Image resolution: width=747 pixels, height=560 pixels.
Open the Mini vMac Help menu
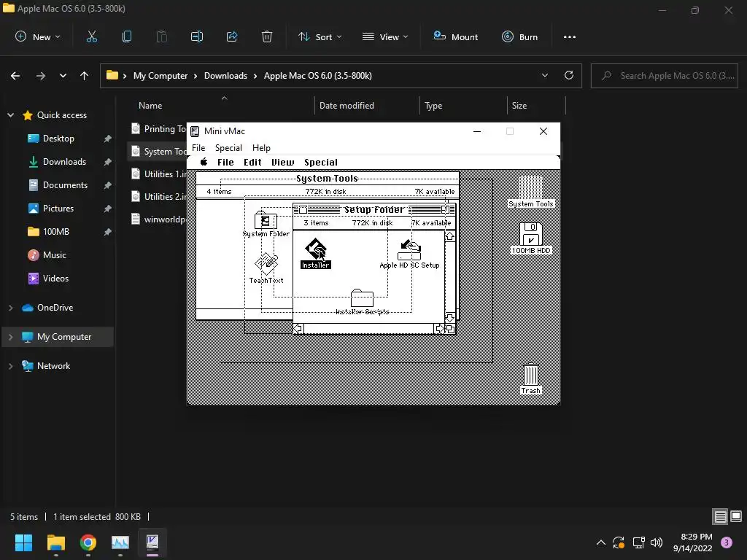(x=261, y=147)
